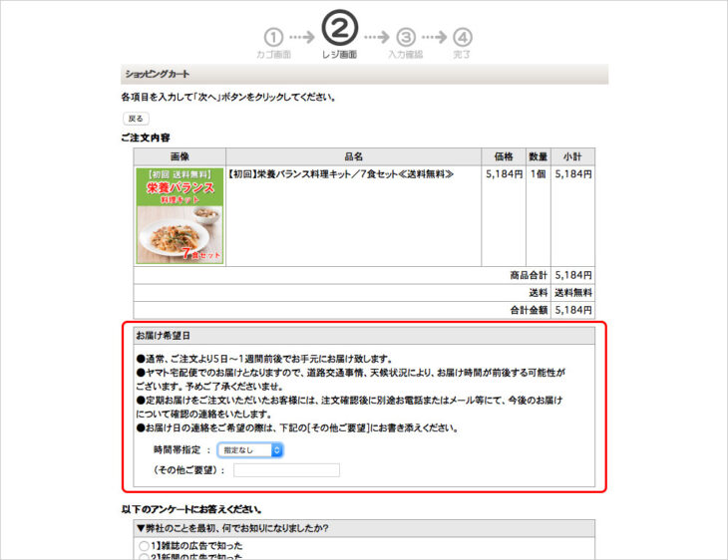Select radio option 2】新聞の広告で知った
Image resolution: width=728 pixels, height=560 pixels.
[x=144, y=557]
